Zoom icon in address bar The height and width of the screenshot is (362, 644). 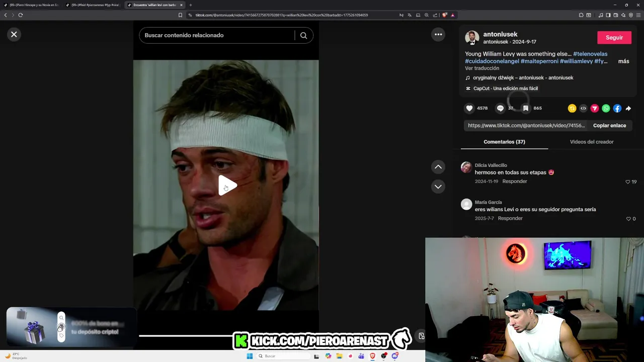pos(427,15)
